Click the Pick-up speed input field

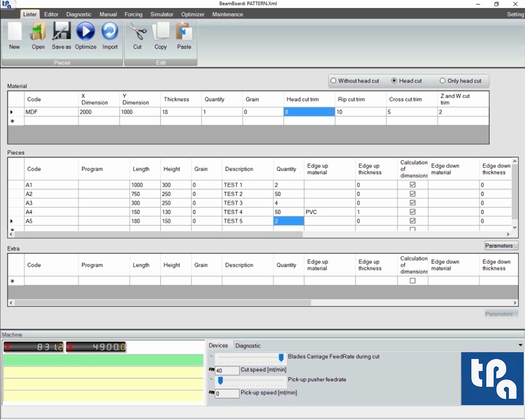click(227, 394)
